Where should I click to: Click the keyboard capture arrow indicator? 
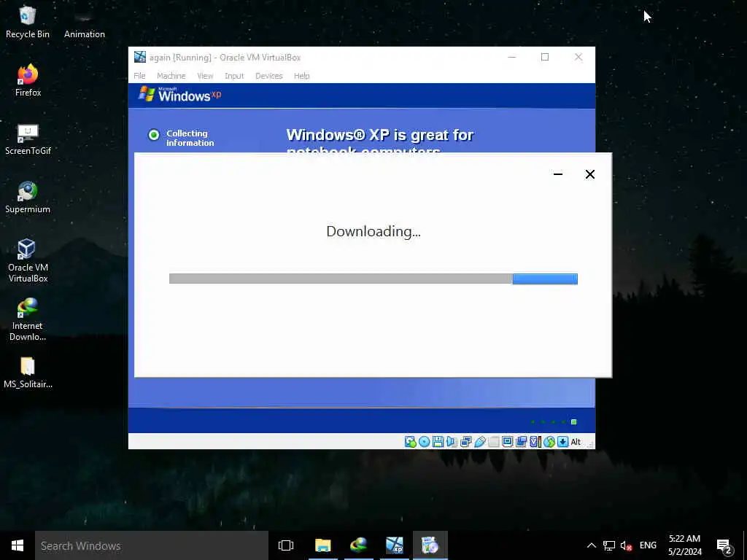coord(562,442)
